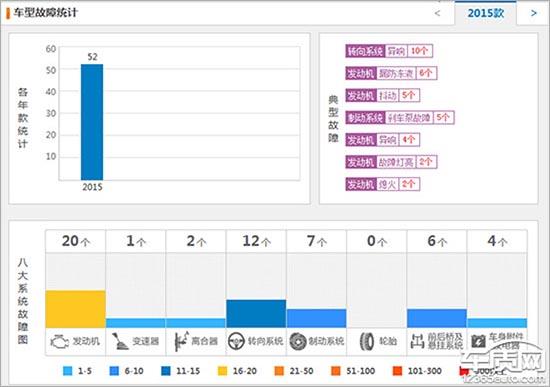Click the yellow 发动机 fault bar

(x=75, y=309)
